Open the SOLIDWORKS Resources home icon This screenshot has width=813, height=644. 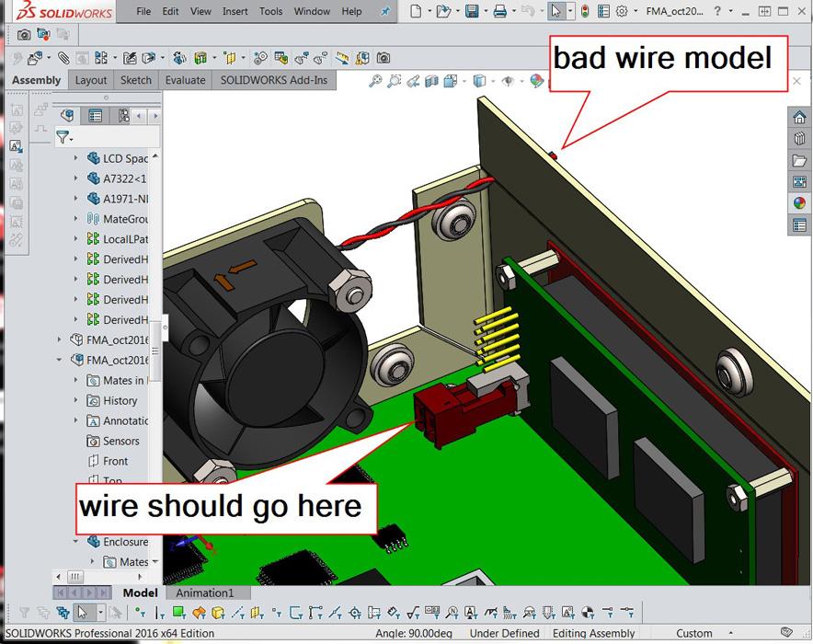[x=799, y=118]
